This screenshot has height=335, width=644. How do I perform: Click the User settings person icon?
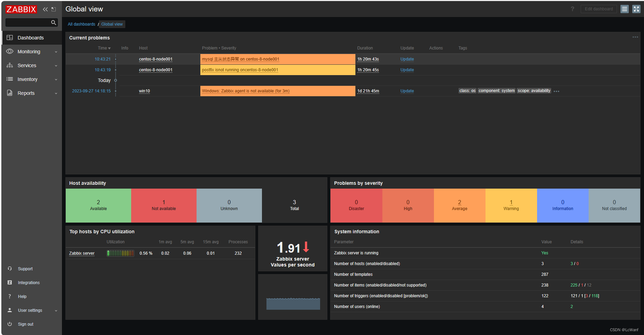(10, 310)
